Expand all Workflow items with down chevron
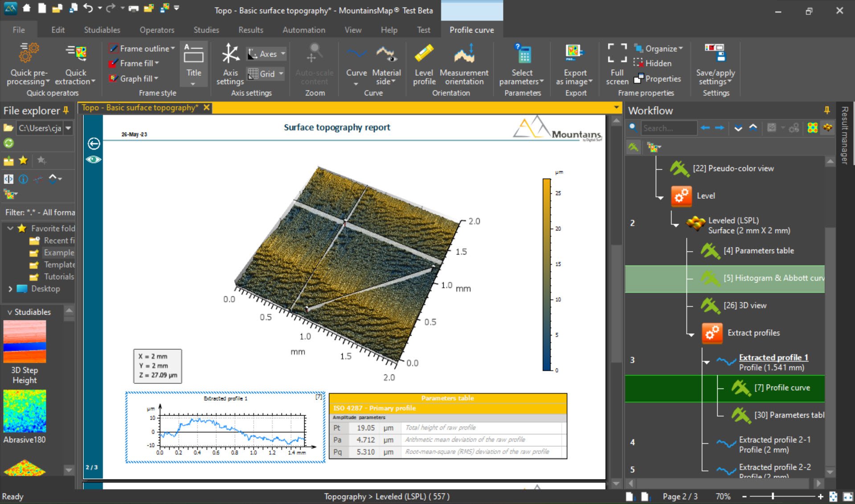 (738, 128)
